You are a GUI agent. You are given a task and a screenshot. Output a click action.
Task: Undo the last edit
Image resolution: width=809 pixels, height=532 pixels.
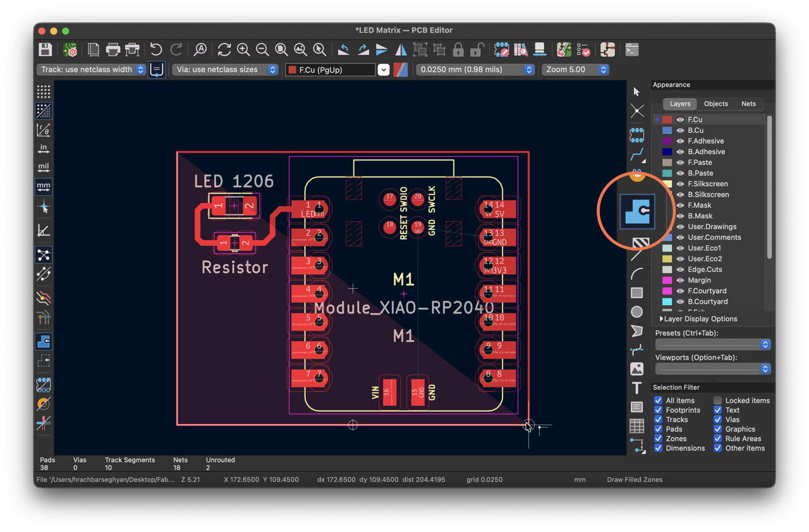(156, 50)
